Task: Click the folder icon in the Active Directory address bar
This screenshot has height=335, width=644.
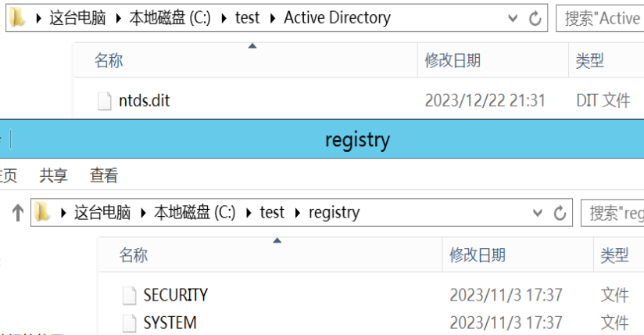Action: [17, 18]
